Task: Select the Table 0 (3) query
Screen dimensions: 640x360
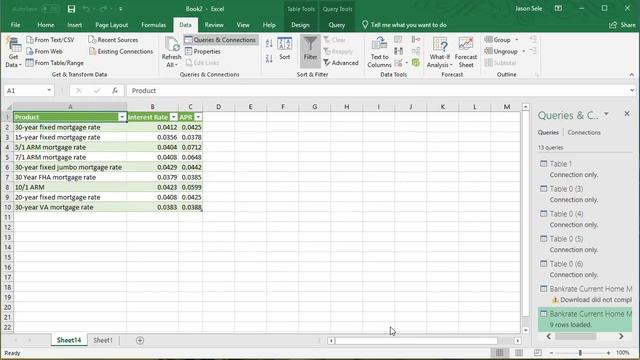Action: click(585, 194)
